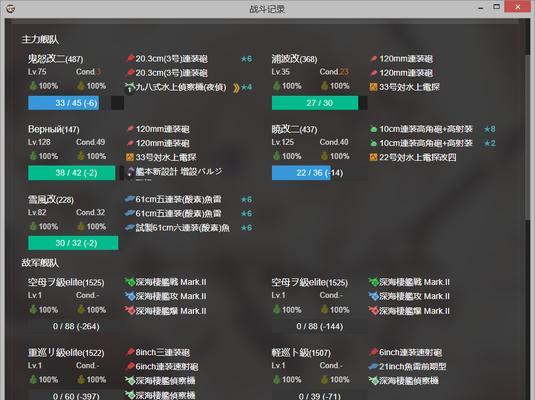Click the bulge icon next to 艦本新設計 増設バルジ
The image size is (535, 400).
pyautogui.click(x=130, y=171)
